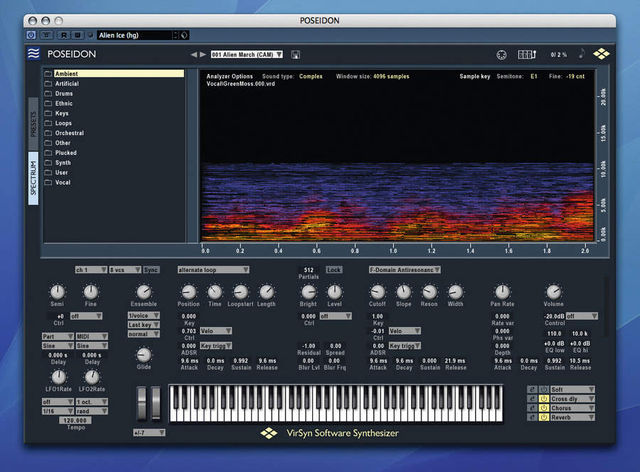Click the VirSyn diamond logo icon in the header
640x472 pixels.
point(601,54)
